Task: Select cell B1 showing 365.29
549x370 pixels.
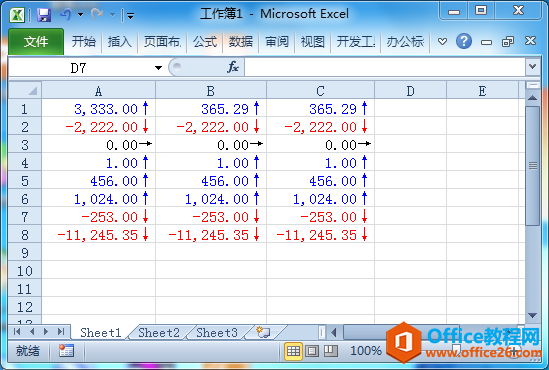Action: [211, 109]
